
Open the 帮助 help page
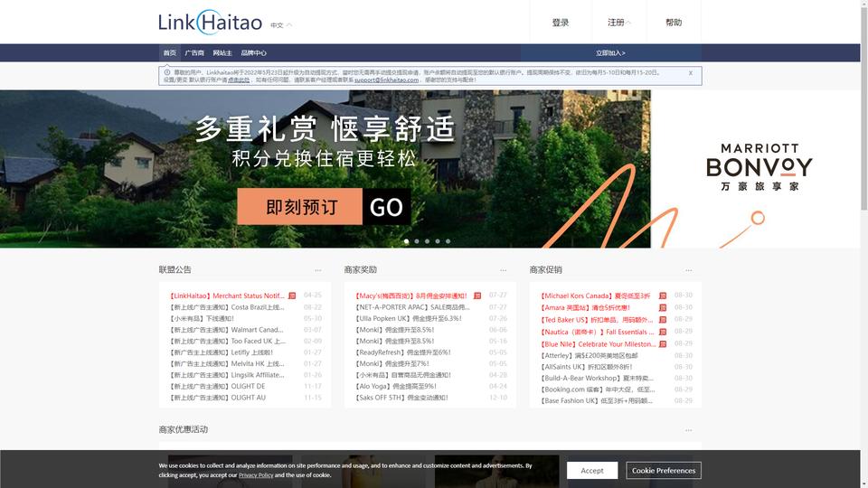tap(674, 23)
